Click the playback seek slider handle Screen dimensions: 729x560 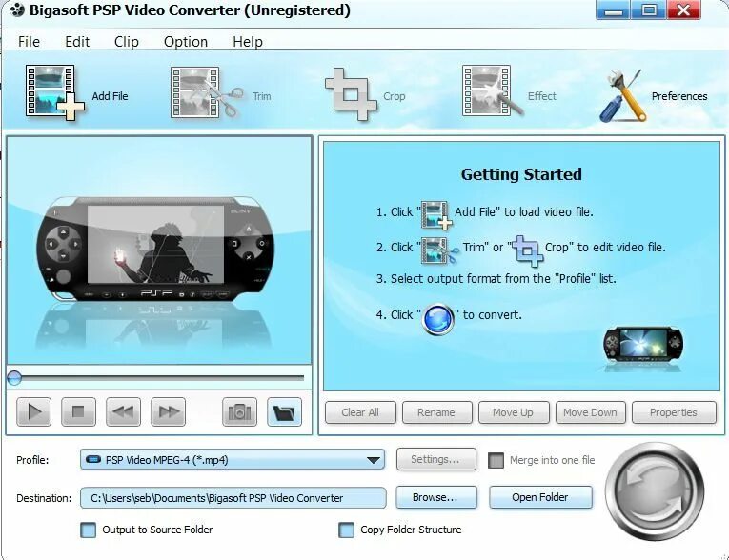pyautogui.click(x=14, y=378)
